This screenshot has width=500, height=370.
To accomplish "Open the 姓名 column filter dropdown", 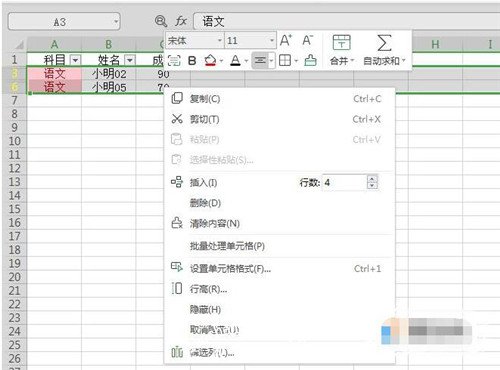I will point(130,60).
